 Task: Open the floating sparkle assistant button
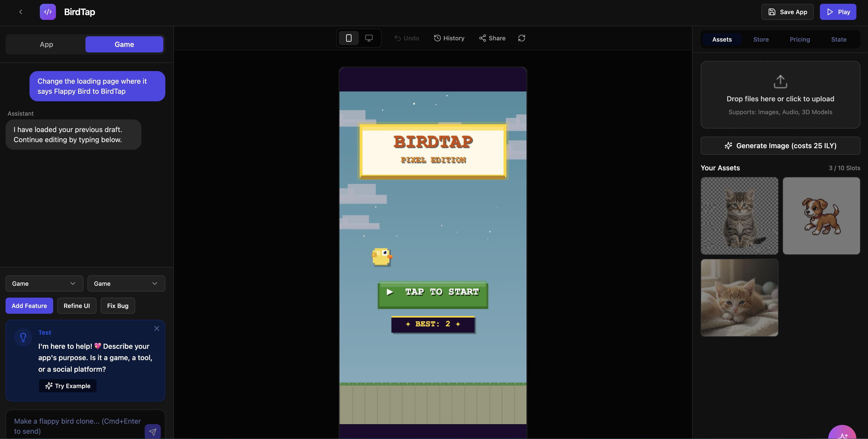tap(842, 433)
